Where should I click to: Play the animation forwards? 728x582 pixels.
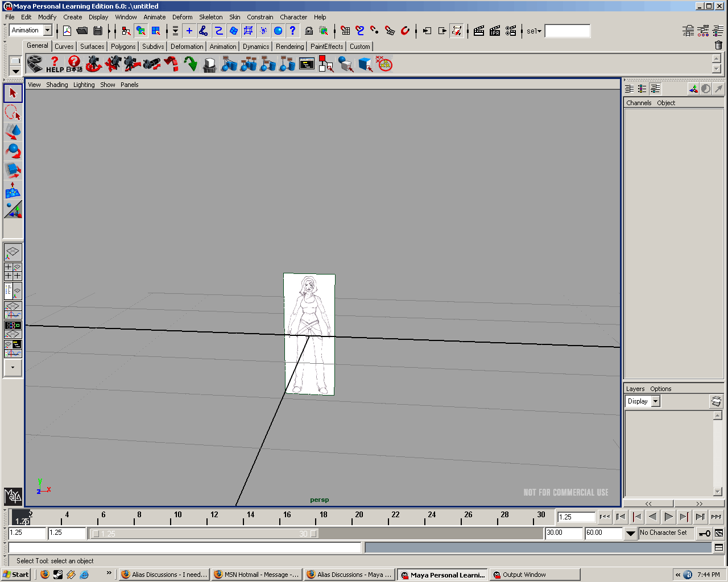(x=668, y=517)
